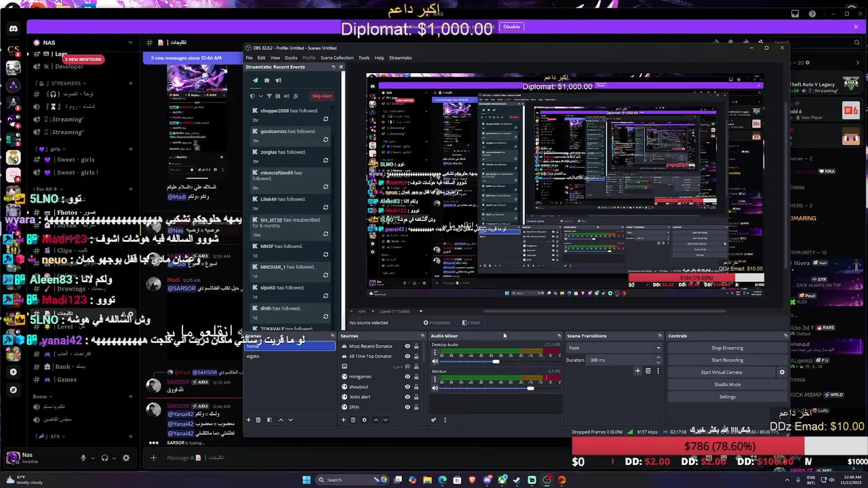Delete the selected source using trash icon
868x488 pixels.
pyautogui.click(x=353, y=420)
